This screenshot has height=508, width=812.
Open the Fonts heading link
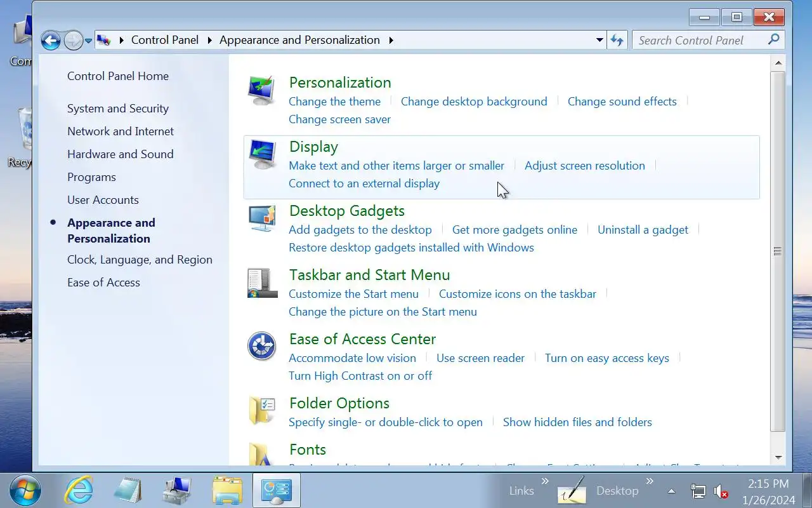coord(308,450)
